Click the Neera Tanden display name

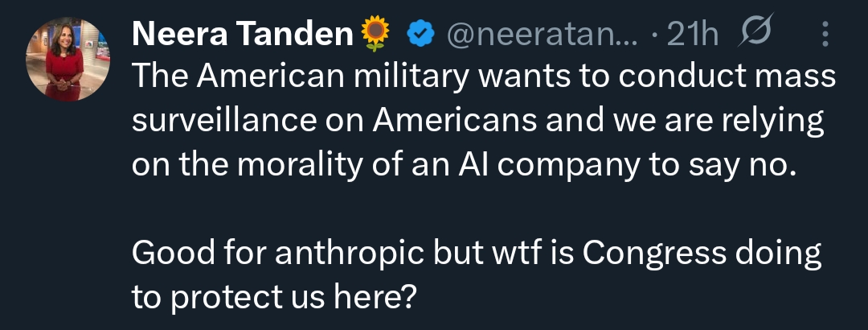[x=243, y=34]
